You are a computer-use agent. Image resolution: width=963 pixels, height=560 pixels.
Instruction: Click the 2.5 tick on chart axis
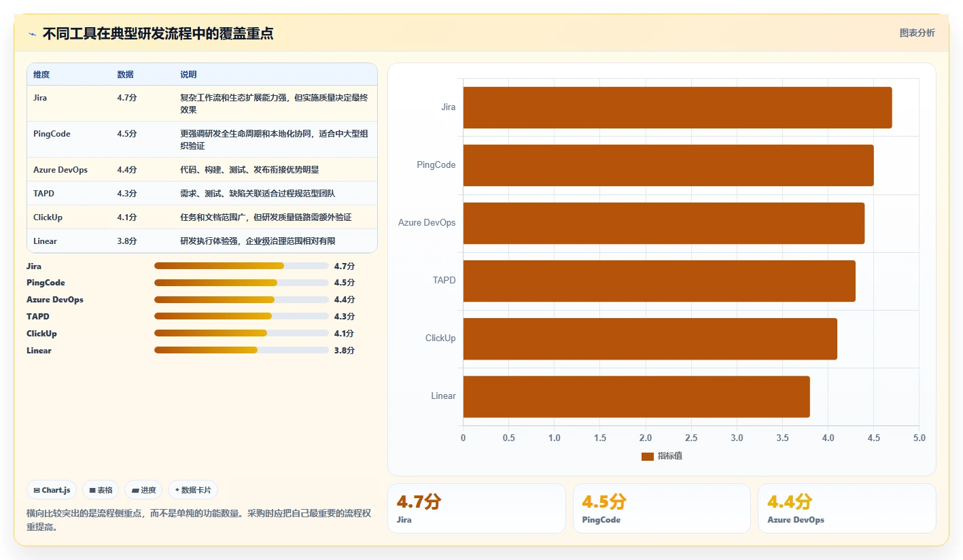[x=691, y=438]
